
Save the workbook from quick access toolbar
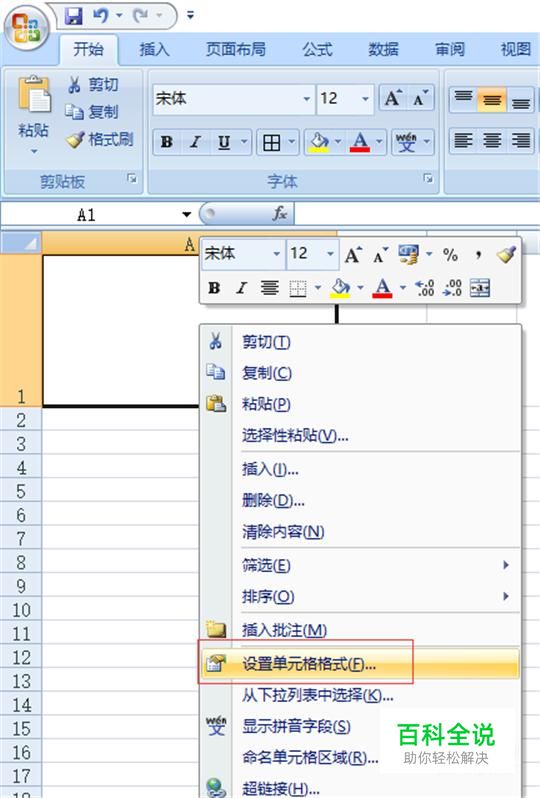click(74, 16)
